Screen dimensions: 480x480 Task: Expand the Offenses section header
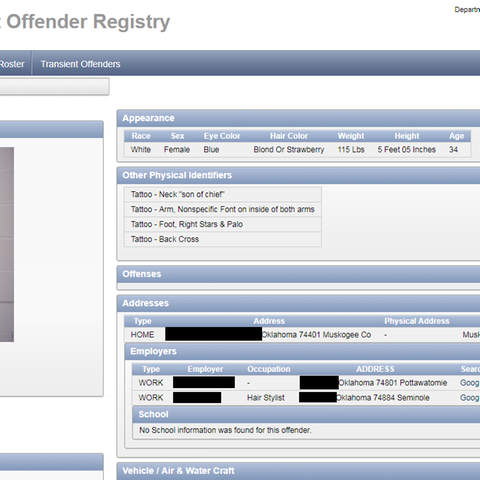tap(298, 274)
